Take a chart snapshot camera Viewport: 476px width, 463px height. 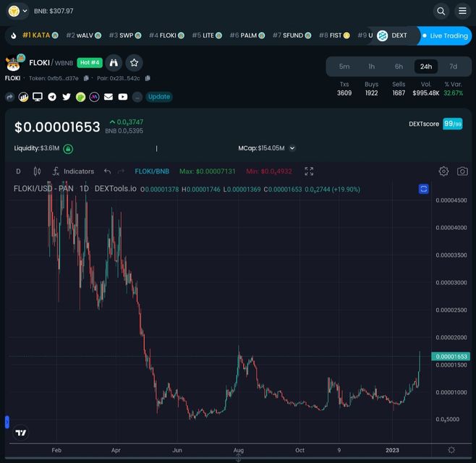tap(462, 171)
